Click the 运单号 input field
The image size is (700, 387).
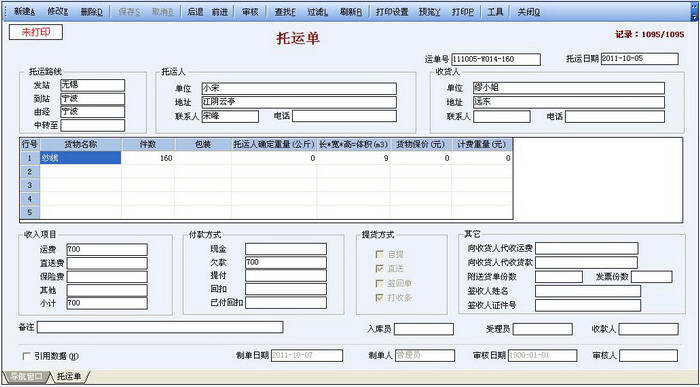(x=496, y=59)
